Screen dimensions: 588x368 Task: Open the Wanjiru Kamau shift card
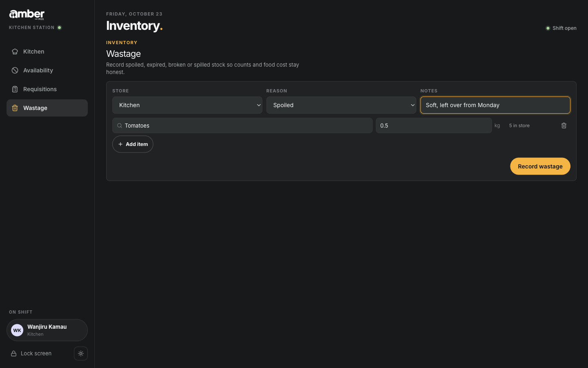click(47, 330)
